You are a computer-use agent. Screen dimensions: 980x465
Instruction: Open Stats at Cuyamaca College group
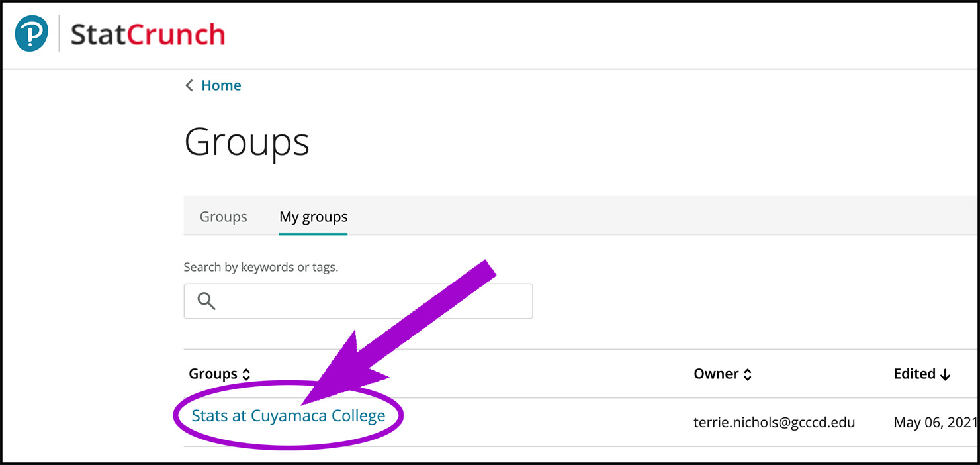[x=289, y=416]
